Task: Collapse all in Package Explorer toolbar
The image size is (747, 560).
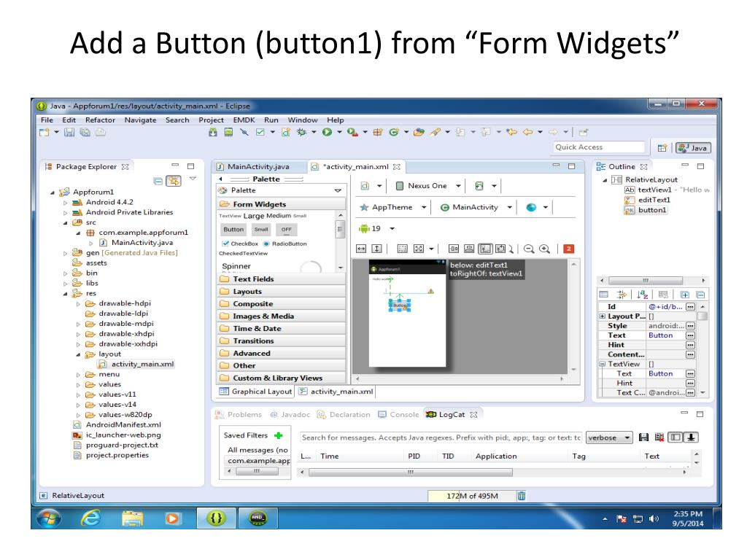Action: pyautogui.click(x=158, y=181)
